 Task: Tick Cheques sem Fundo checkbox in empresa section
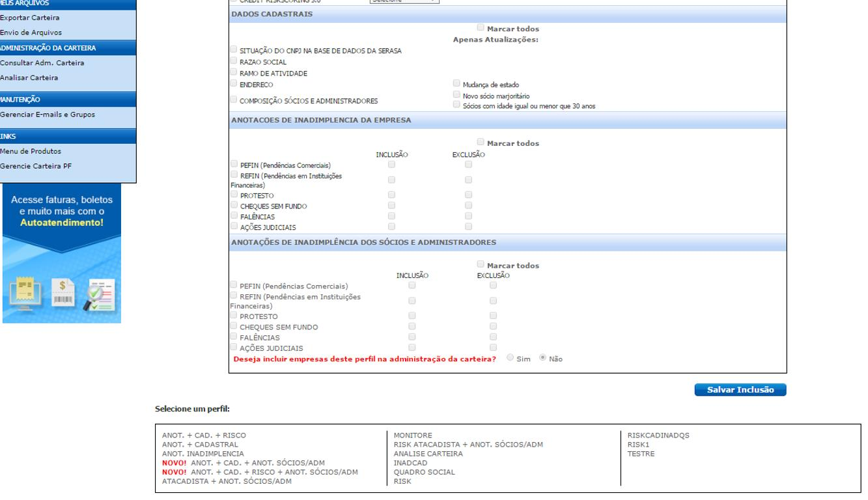(x=234, y=206)
